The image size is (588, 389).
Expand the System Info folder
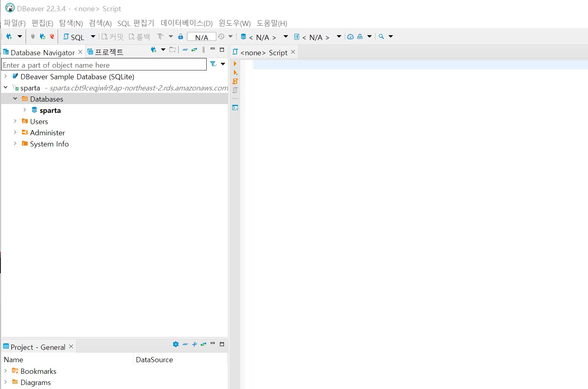click(x=15, y=143)
